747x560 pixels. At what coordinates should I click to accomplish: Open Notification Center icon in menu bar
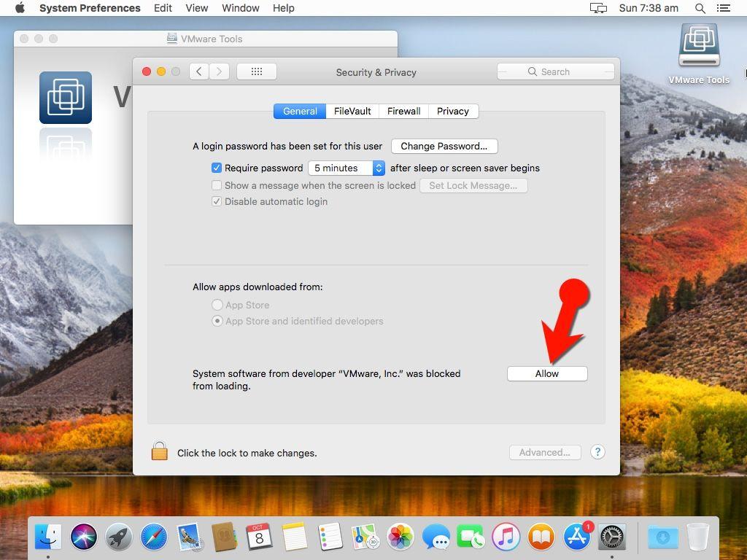click(723, 8)
